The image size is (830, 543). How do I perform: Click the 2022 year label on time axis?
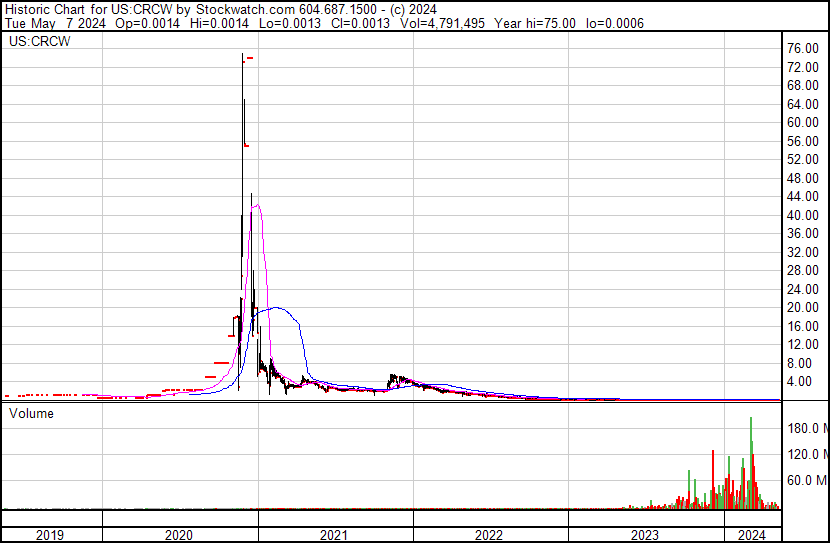pyautogui.click(x=489, y=535)
